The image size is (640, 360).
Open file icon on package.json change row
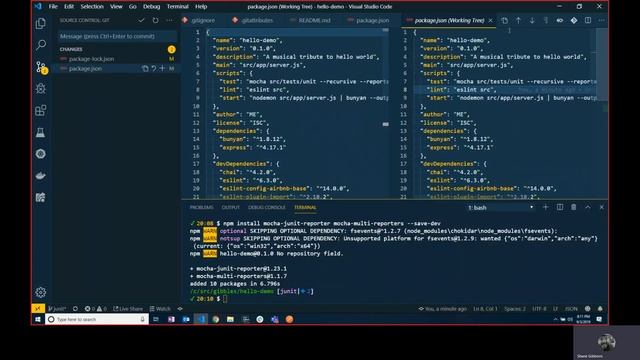145,69
